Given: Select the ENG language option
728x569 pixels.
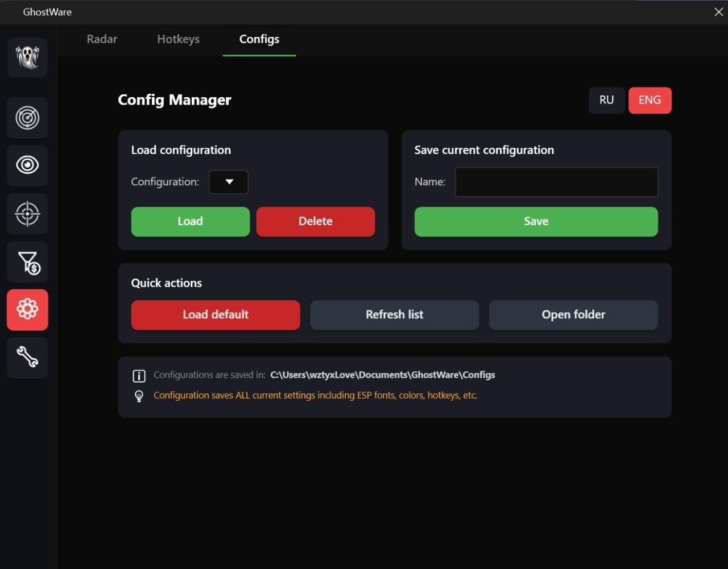Looking at the screenshot, I should coord(650,100).
